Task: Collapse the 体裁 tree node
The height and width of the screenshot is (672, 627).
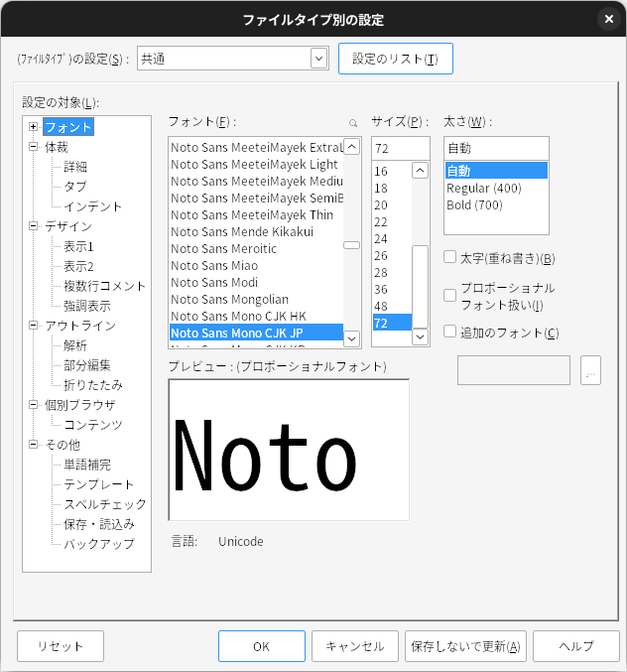Action: (34, 147)
